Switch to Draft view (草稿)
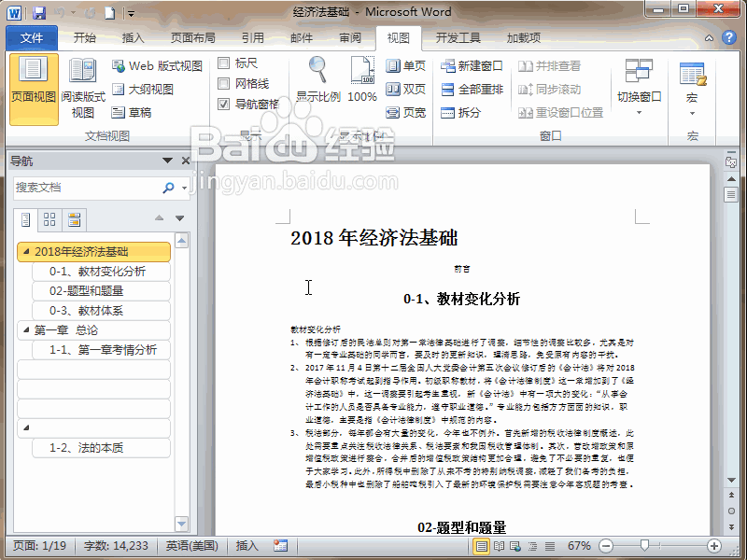 tap(132, 112)
